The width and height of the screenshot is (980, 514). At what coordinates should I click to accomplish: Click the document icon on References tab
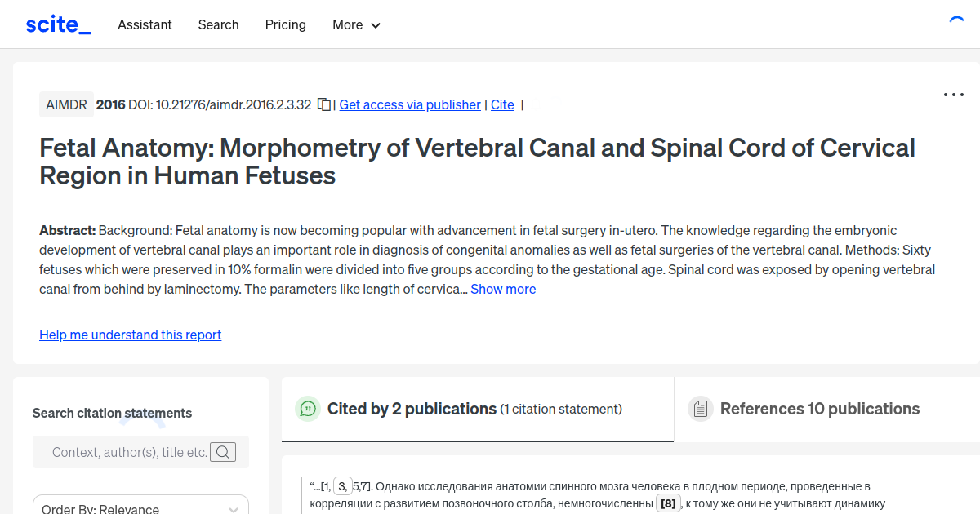pyautogui.click(x=701, y=407)
